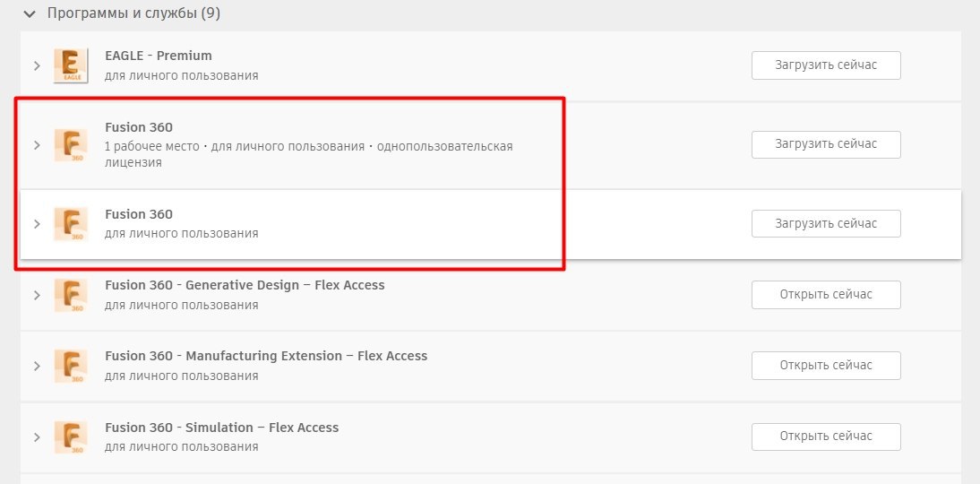Click 'для личного пользования' under Manufacturing Extension
Image resolution: width=980 pixels, height=484 pixels.
pyautogui.click(x=181, y=376)
